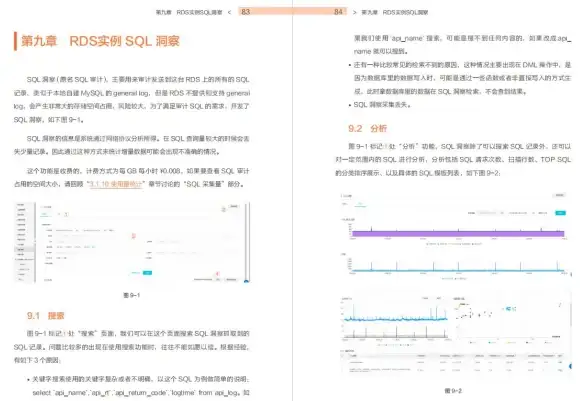Open the SQL template table in Figure 9-2
Image resolution: width=588 pixels, height=401 pixels.
click(454, 362)
